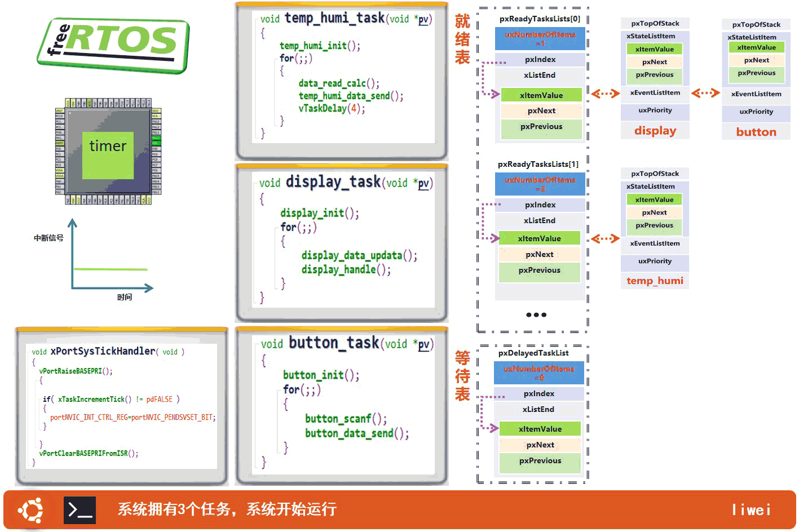Select the pxReadyTasksLists[1] heading
This screenshot has width=799, height=532.
[538, 164]
